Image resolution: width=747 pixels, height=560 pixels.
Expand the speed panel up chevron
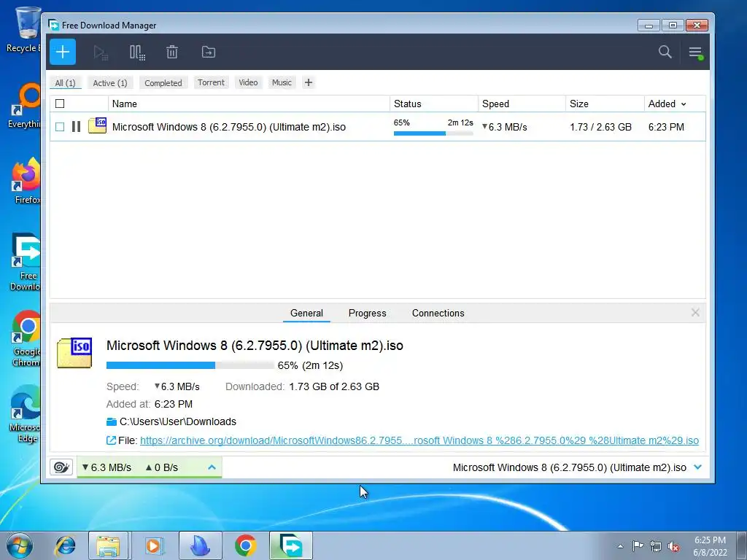click(x=212, y=467)
